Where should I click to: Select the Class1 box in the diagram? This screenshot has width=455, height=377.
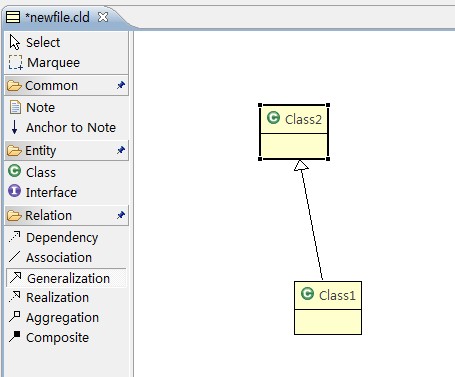328,308
